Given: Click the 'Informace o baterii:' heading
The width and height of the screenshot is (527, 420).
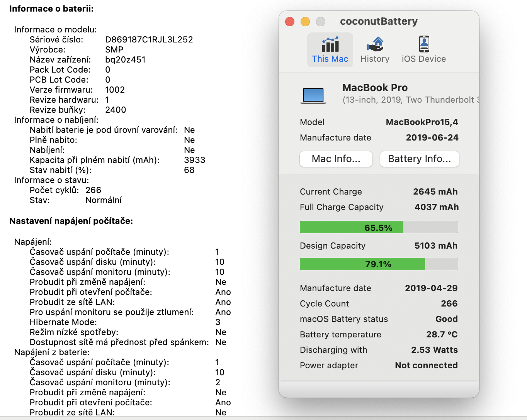Looking at the screenshot, I should point(51,9).
